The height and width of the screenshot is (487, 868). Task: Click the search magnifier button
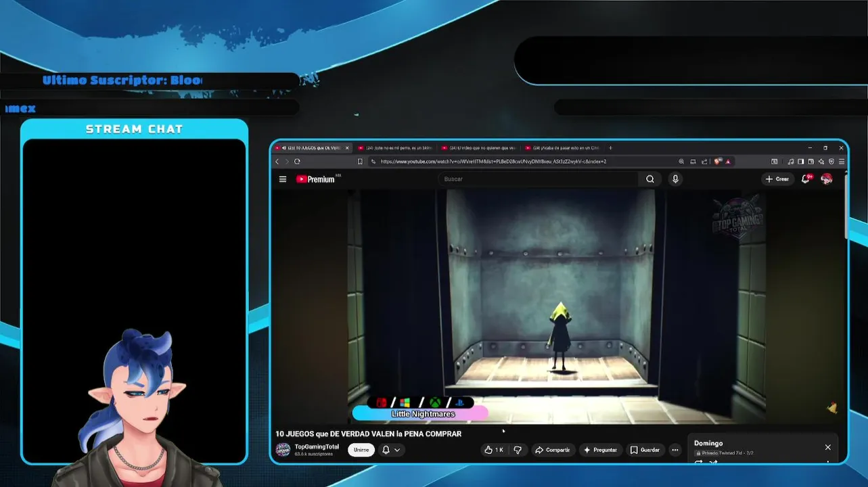(650, 179)
